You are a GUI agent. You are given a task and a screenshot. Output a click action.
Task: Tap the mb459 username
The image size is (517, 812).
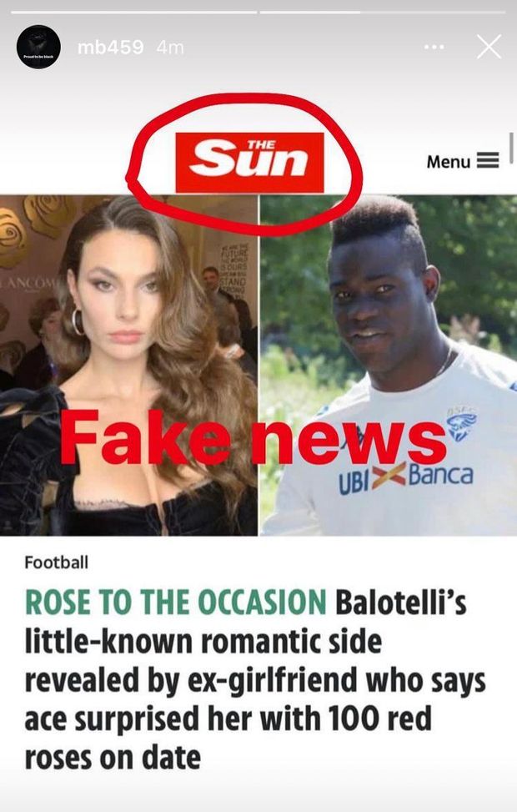click(110, 48)
